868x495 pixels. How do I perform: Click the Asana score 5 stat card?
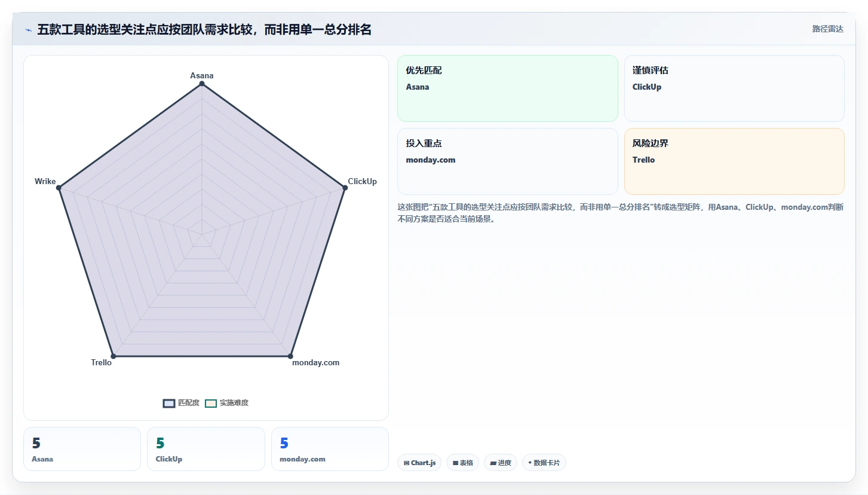82,449
